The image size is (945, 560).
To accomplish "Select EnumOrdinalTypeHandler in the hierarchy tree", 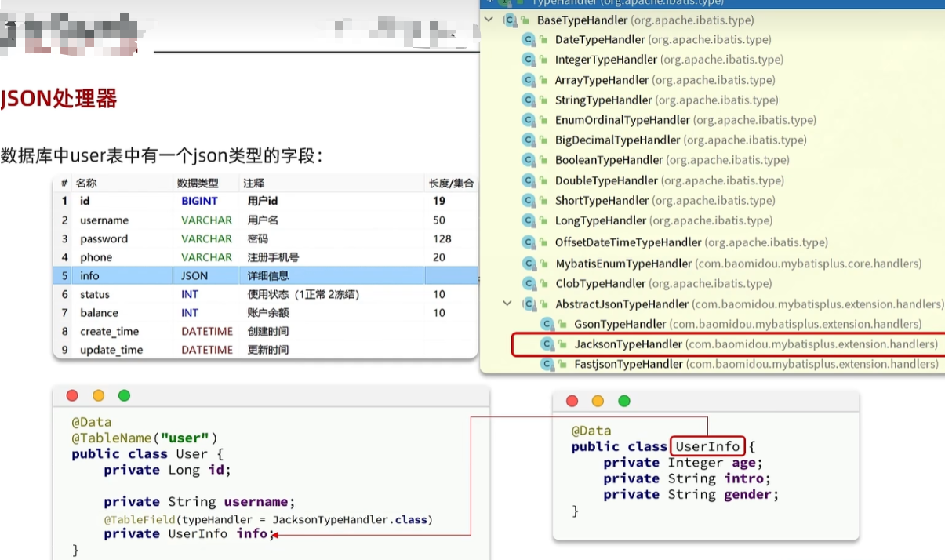I will (622, 120).
